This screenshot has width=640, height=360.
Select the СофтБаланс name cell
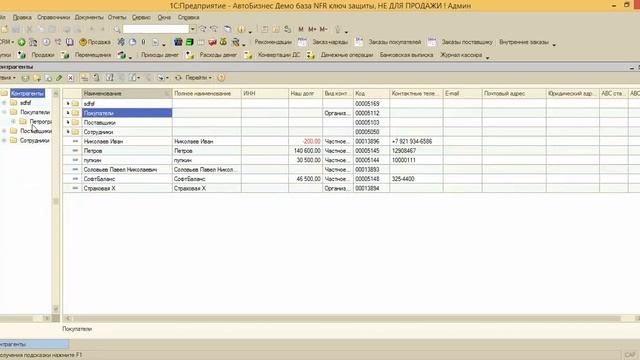[x=127, y=179]
